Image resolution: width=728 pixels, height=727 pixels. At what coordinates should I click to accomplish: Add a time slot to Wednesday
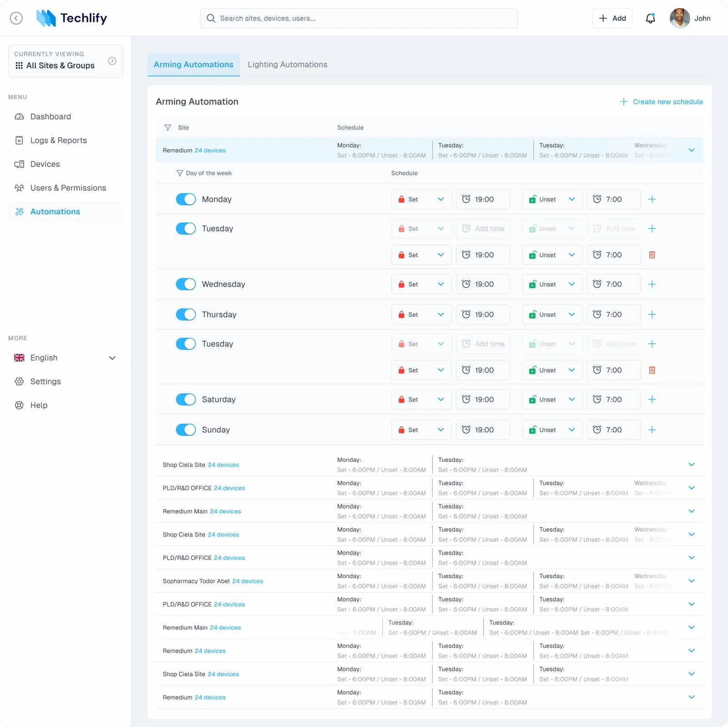pyautogui.click(x=652, y=284)
